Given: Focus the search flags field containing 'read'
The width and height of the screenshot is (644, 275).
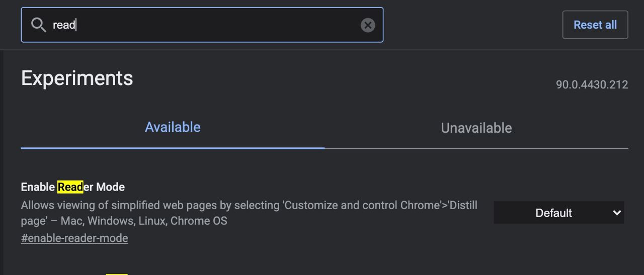Looking at the screenshot, I should (202, 25).
